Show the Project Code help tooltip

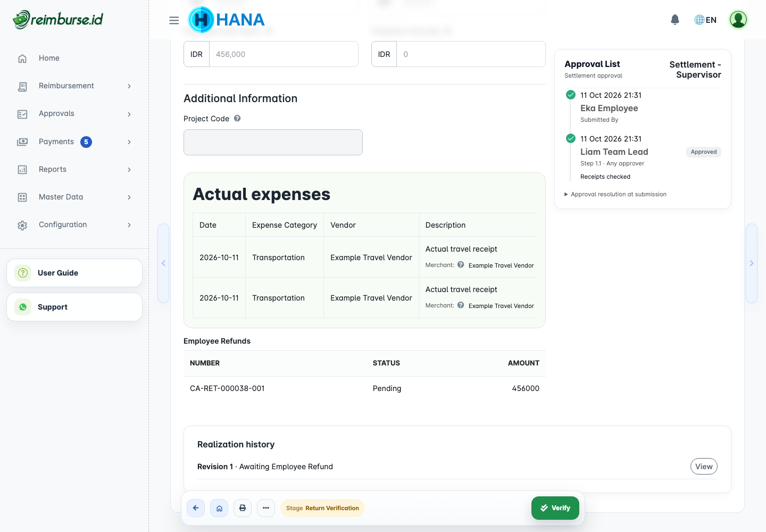pos(237,119)
